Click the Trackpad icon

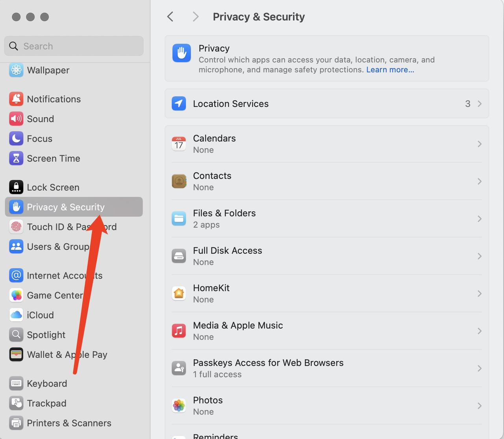16,403
